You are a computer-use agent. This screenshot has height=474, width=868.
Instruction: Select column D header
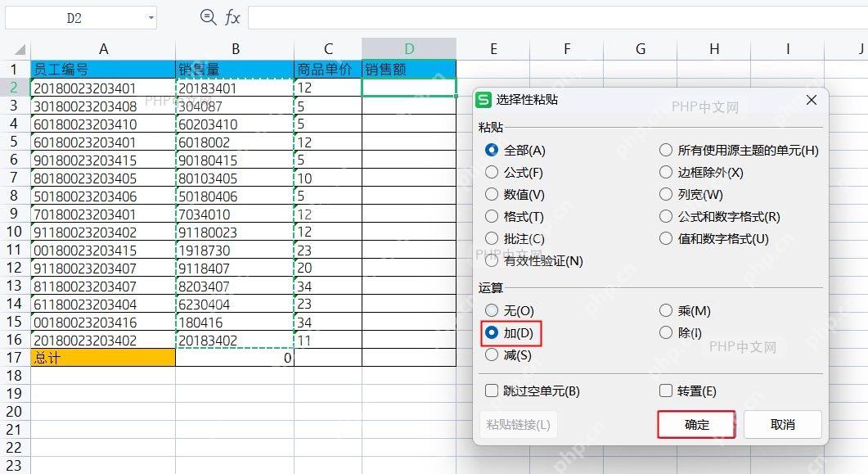pos(409,49)
